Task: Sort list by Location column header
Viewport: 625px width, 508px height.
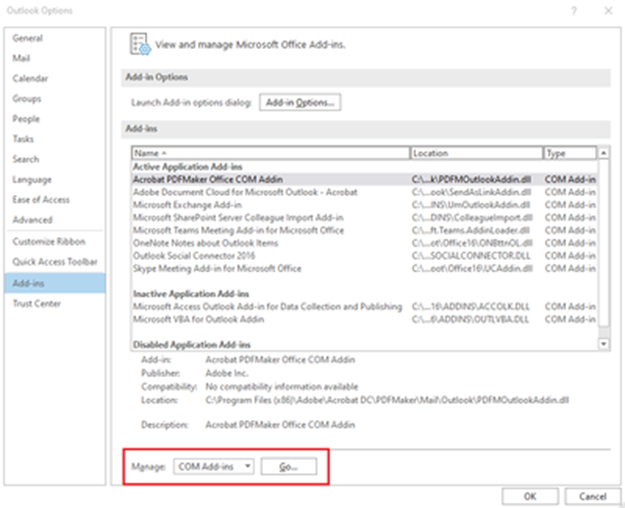Action: coord(475,153)
